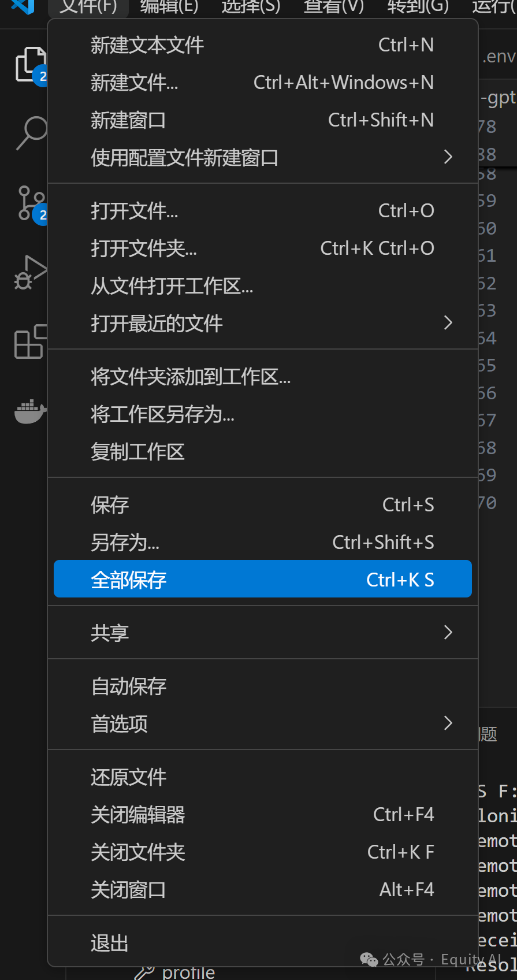Open Run and Debug icon

pos(30,272)
